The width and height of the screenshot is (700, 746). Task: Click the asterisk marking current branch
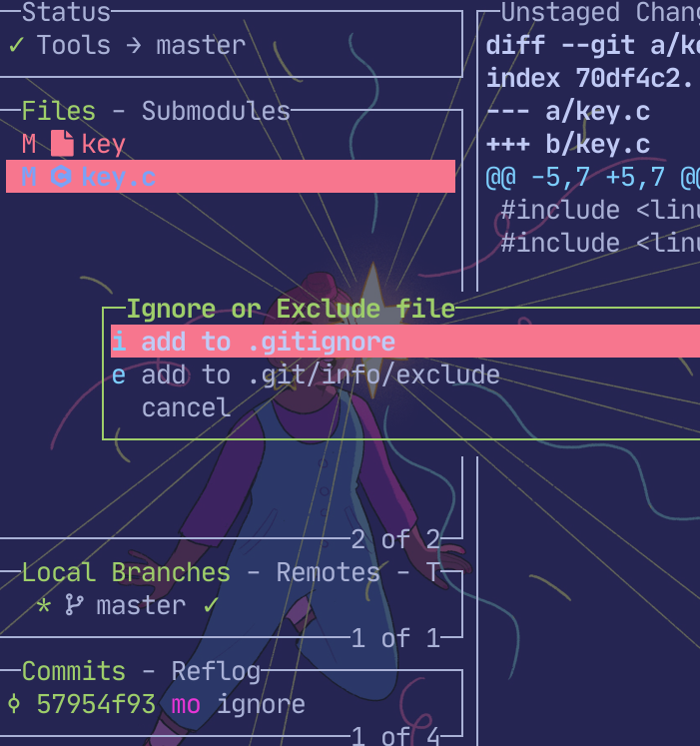[x=44, y=606]
